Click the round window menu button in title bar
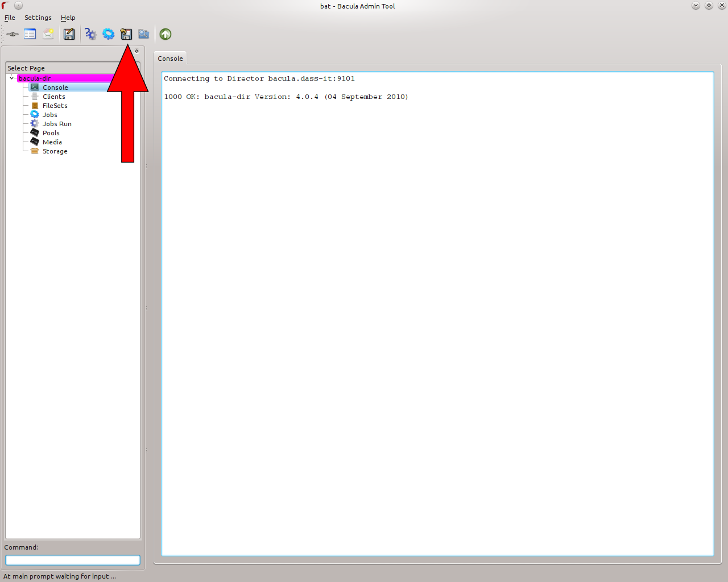The height and width of the screenshot is (582, 728). [18, 6]
